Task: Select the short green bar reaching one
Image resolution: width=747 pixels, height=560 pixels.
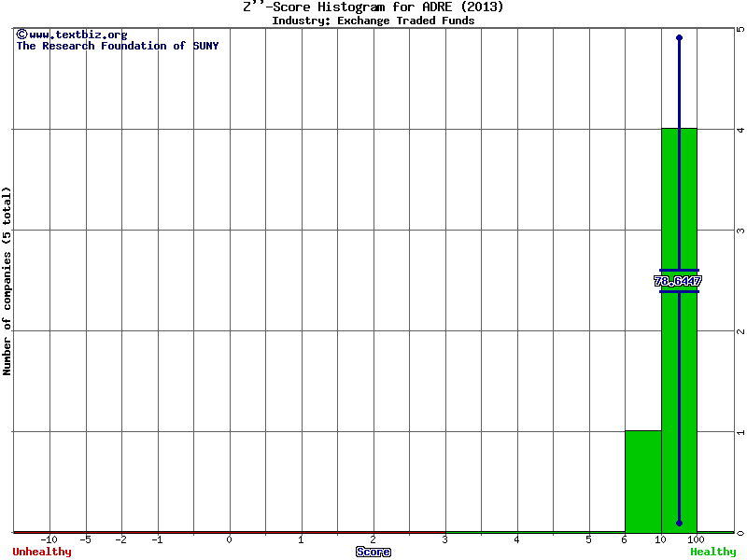Action: pos(642,481)
